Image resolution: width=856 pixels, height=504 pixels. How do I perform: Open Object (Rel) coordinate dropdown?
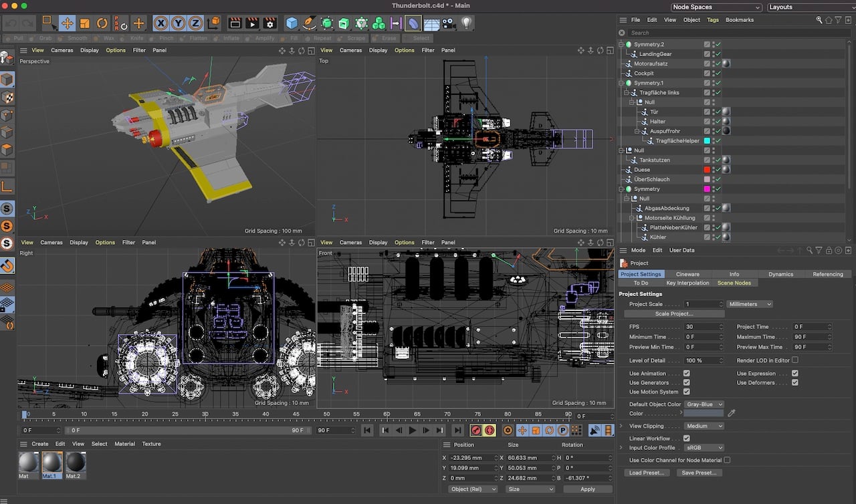(473, 489)
